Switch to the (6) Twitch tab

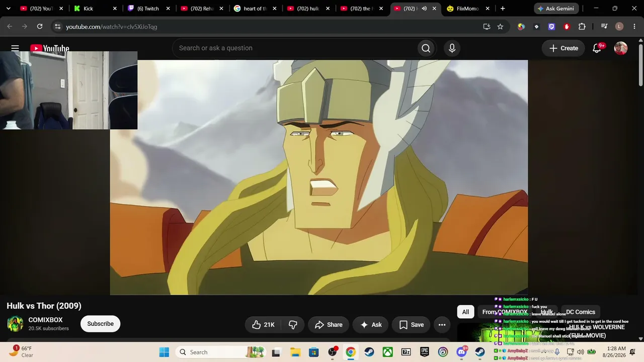click(149, 9)
